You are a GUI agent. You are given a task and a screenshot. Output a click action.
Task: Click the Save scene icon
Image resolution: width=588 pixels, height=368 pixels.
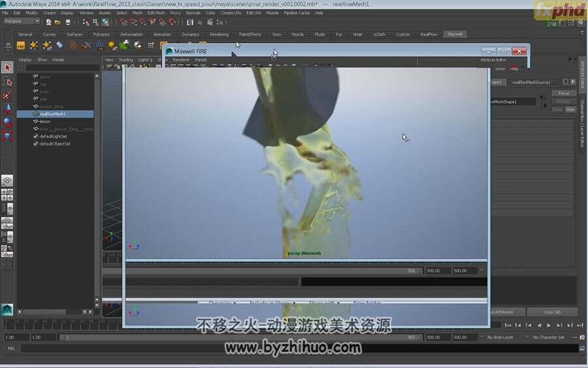[x=68, y=22]
